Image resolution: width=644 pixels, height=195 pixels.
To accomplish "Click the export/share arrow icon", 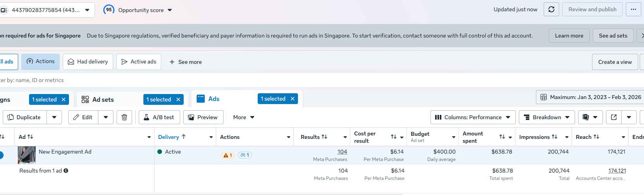I will pos(614,117).
